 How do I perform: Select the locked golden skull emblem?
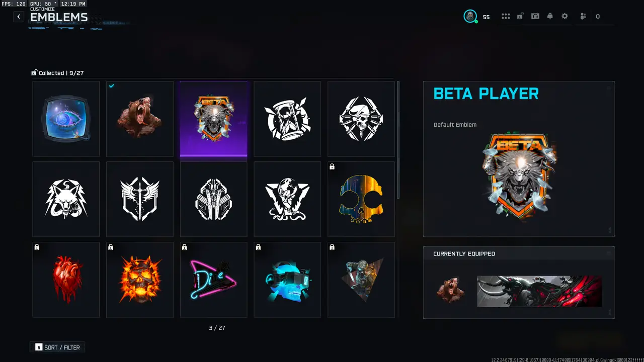coord(361,199)
